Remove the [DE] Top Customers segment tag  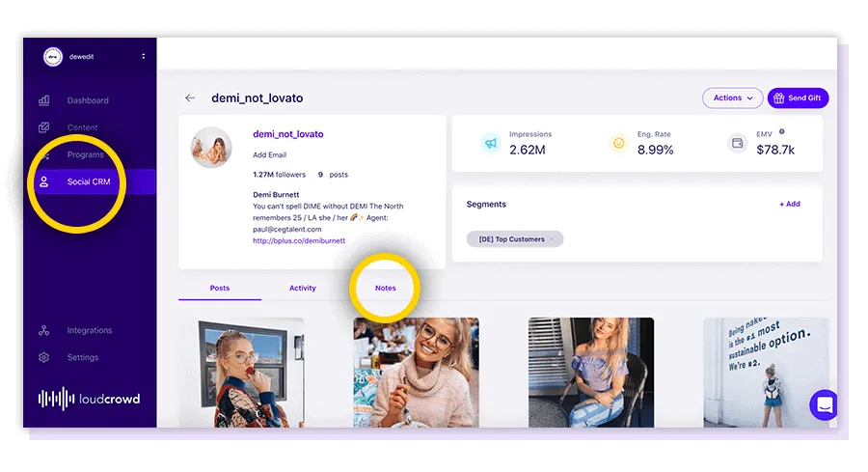[552, 239]
